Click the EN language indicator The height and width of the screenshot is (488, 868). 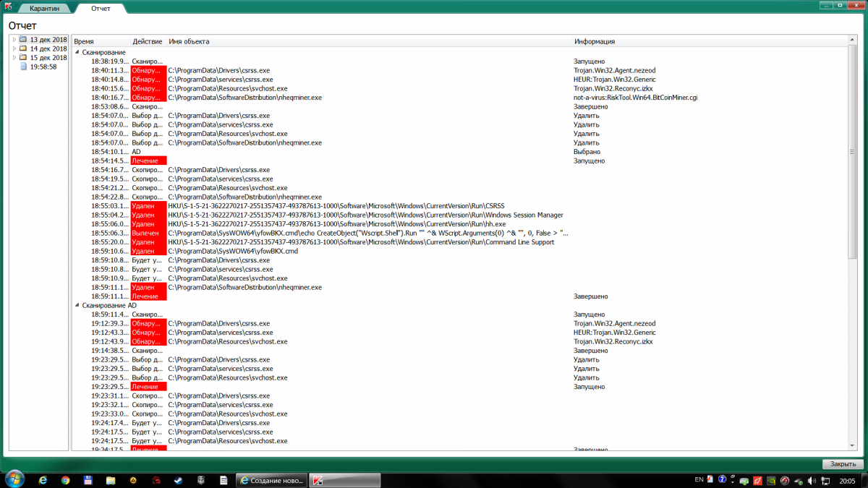coord(699,479)
